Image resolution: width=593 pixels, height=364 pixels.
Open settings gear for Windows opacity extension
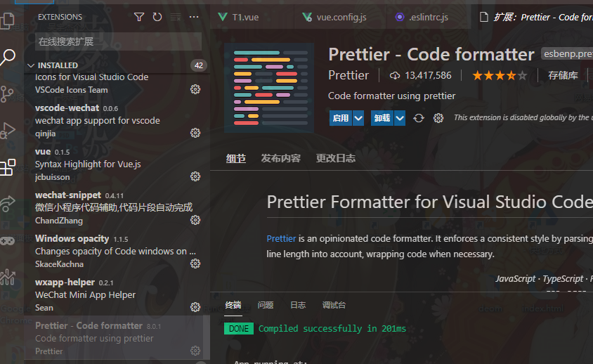pos(195,264)
